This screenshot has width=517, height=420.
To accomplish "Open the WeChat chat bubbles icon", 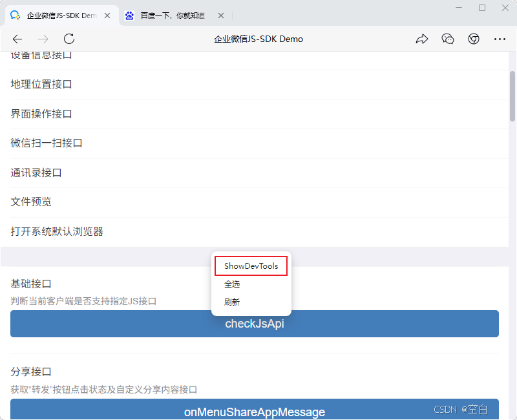I will pos(447,39).
